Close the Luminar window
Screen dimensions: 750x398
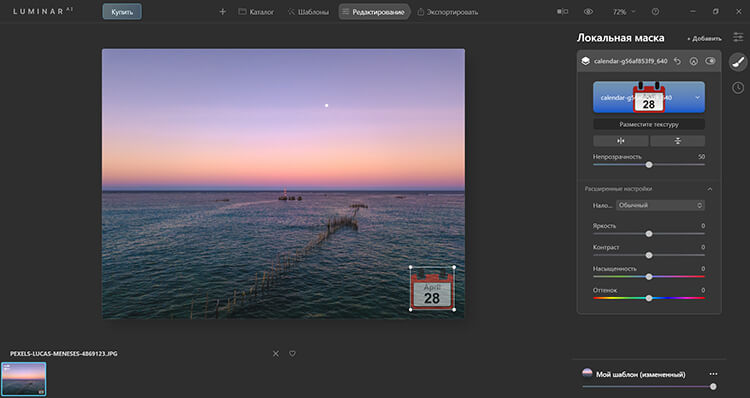[739, 11]
